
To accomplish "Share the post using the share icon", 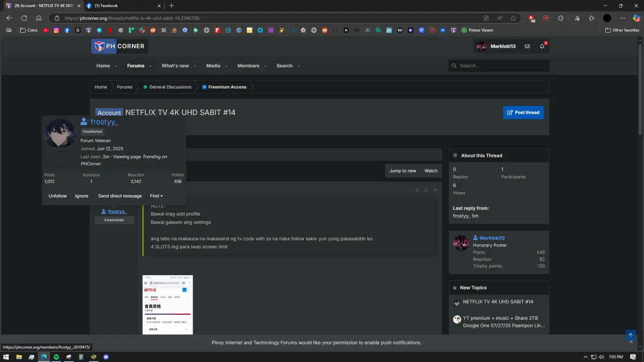I will coord(417,190).
